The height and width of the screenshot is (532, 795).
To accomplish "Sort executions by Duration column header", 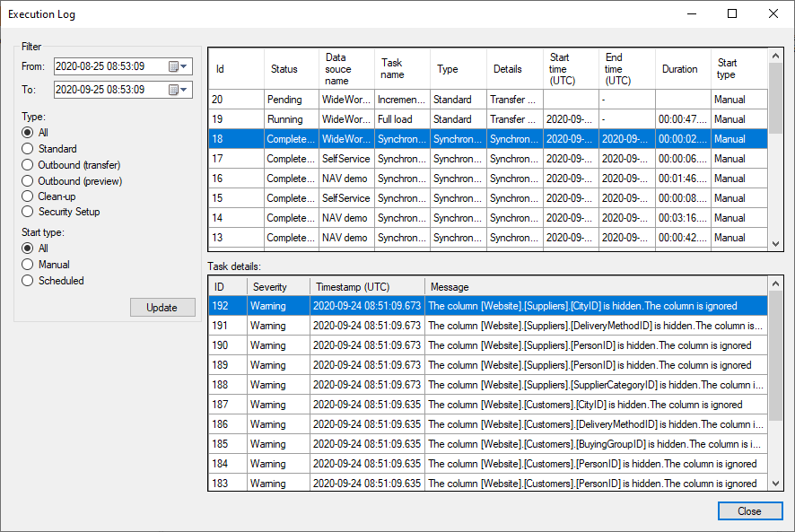I will [x=679, y=69].
